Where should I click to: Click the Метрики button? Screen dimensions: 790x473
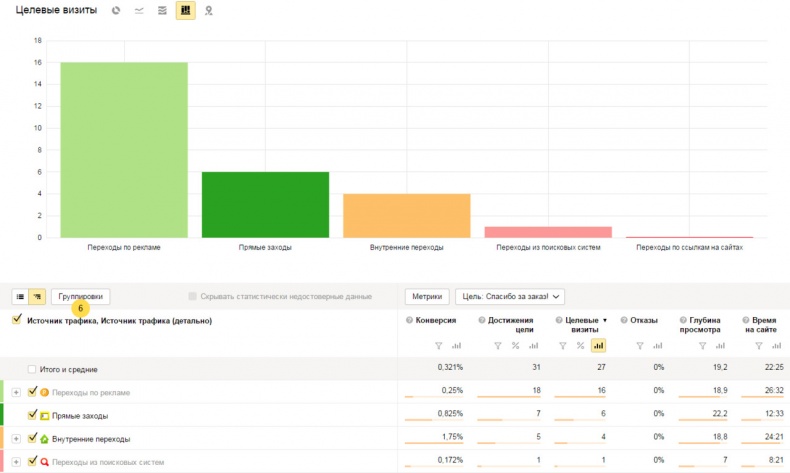click(x=427, y=296)
